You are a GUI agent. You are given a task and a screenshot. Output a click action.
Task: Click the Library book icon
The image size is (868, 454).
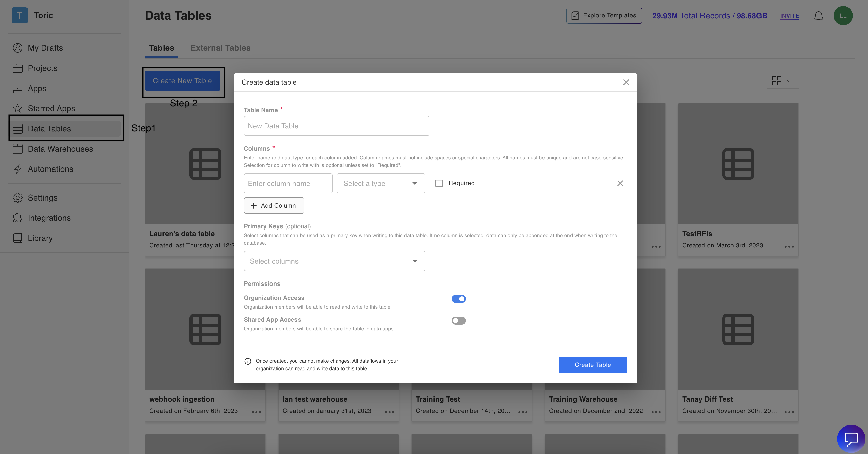[x=17, y=238]
